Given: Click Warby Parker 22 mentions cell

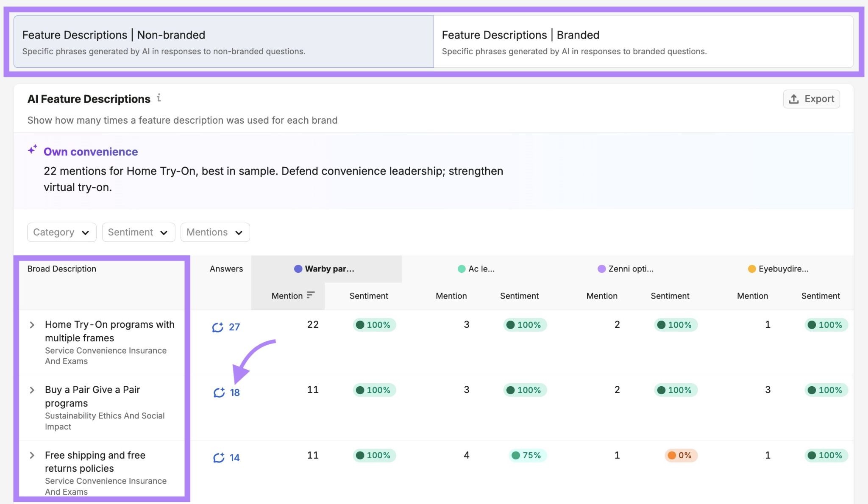Looking at the screenshot, I should 313,324.
